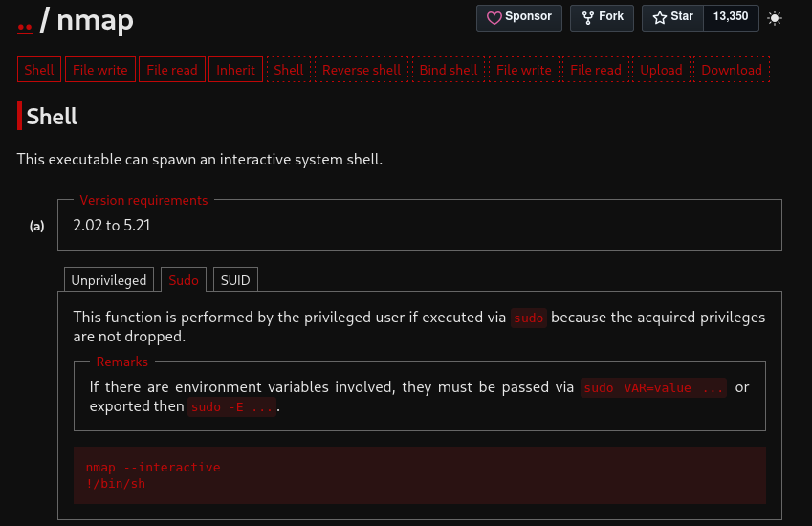Jump to the Download tag
The width and height of the screenshot is (812, 526).
(x=732, y=70)
